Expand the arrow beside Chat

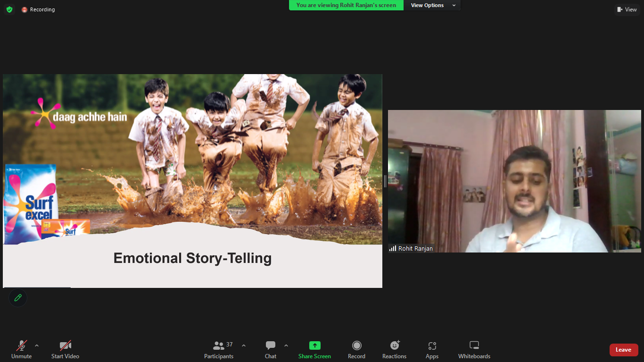click(x=286, y=345)
